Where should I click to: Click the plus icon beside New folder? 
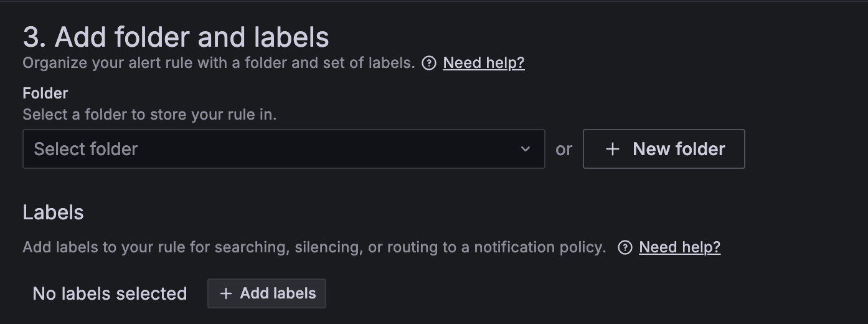(x=613, y=149)
